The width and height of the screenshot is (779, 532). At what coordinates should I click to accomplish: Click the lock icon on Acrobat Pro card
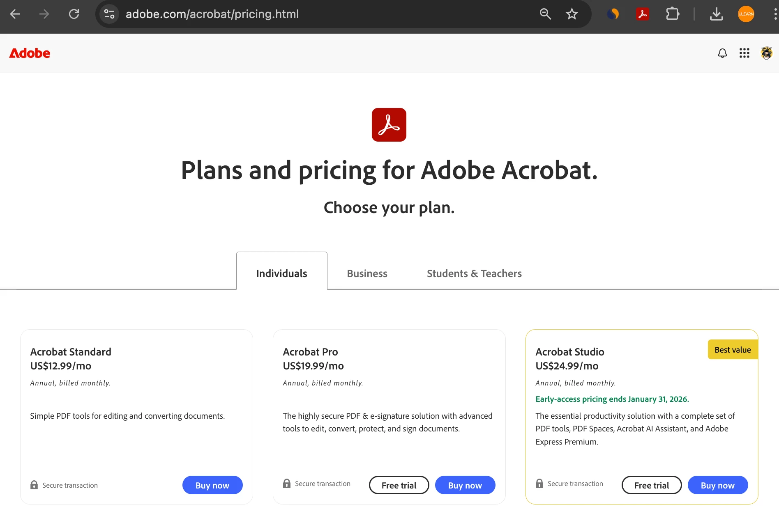(x=287, y=483)
